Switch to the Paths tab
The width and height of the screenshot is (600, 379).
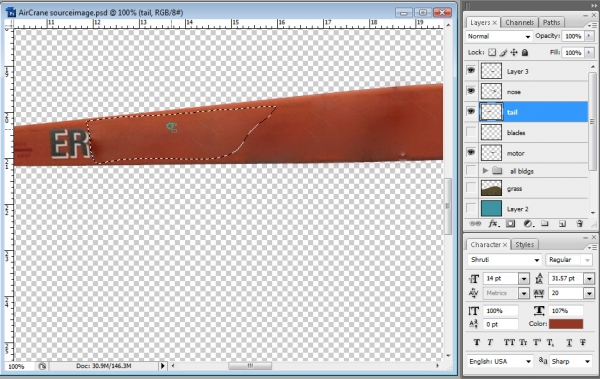551,23
